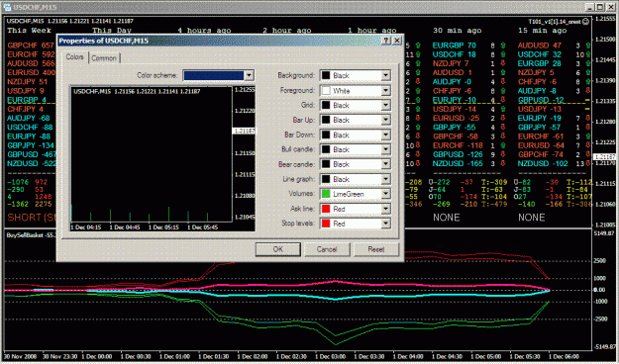The height and width of the screenshot is (364, 619).
Task: Expand the Bear candle color dropdown
Action: (385, 164)
